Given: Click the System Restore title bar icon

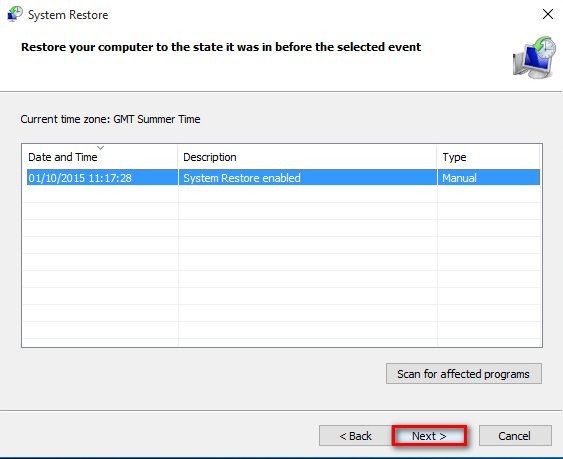Looking at the screenshot, I should tap(15, 14).
